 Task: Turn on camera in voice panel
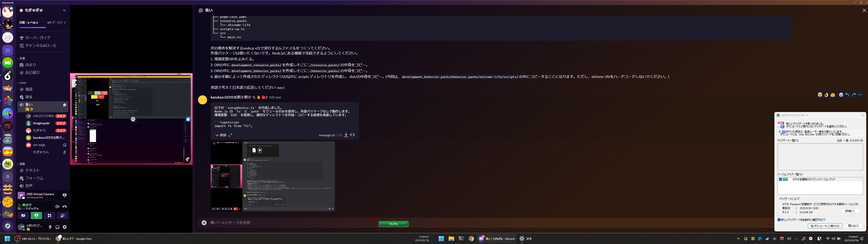(23, 216)
